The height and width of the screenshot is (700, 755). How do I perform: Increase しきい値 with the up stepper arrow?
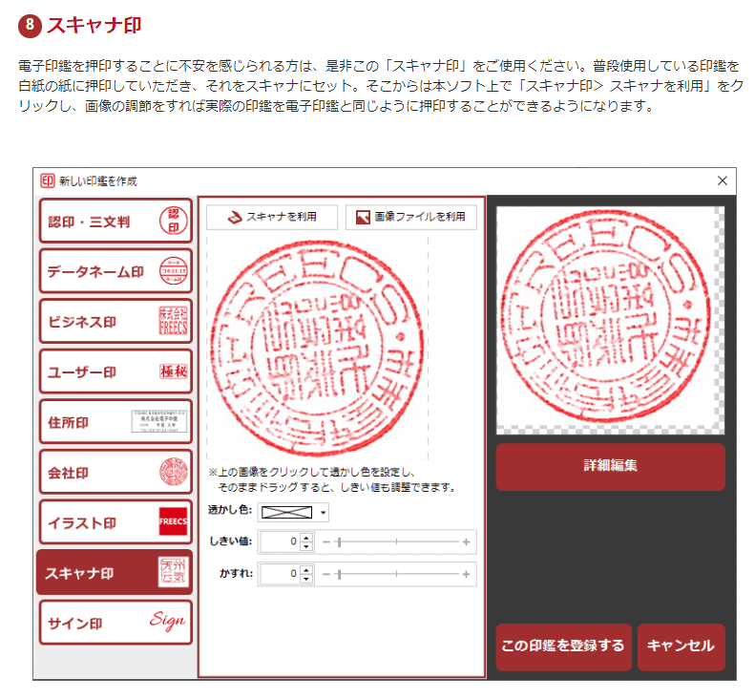pos(305,538)
